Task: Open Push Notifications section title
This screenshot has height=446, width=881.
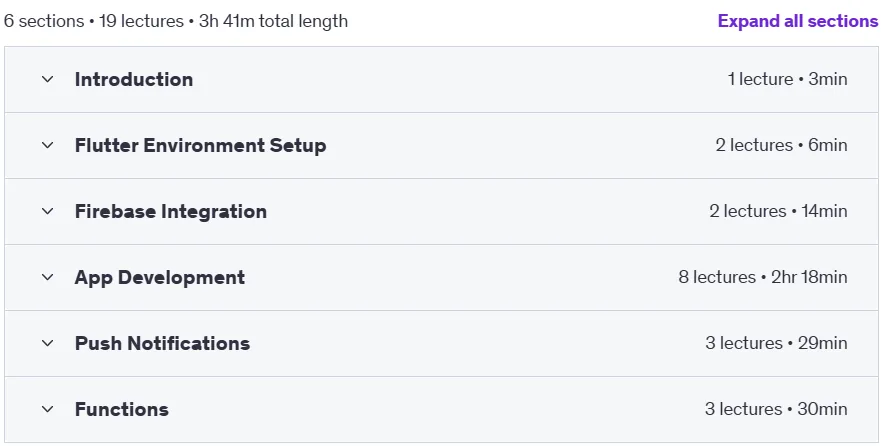Action: pos(162,343)
